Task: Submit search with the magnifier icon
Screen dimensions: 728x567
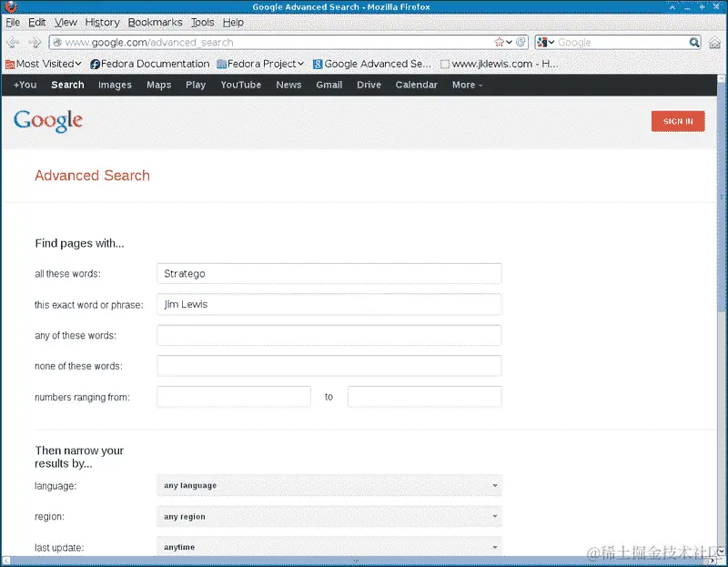Action: tap(694, 42)
